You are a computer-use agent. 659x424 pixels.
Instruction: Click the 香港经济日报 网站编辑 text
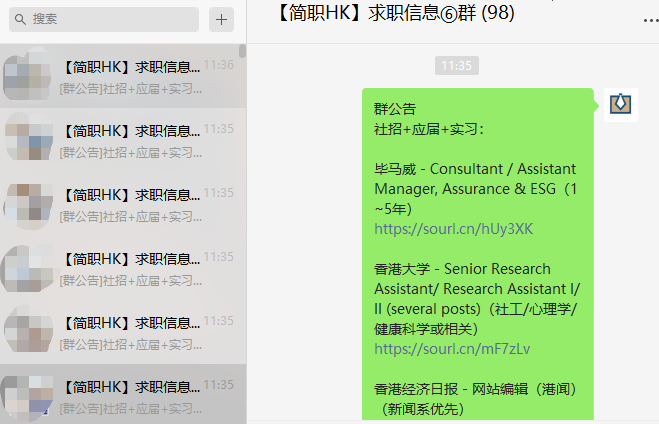(476, 399)
